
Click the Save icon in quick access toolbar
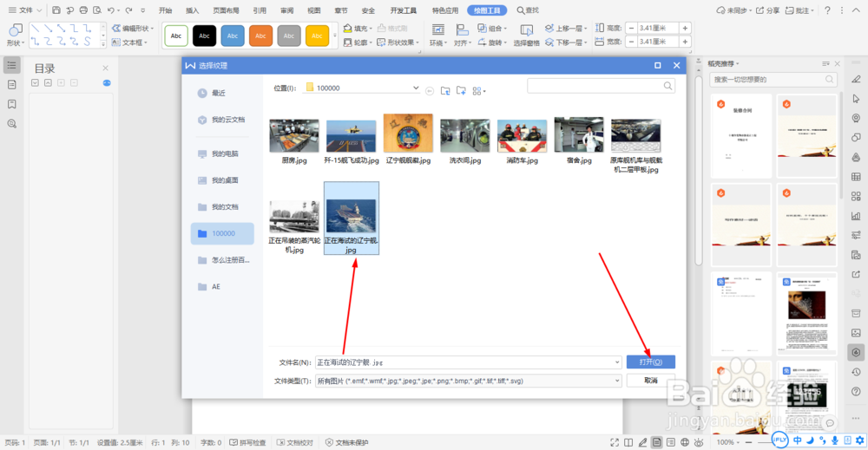[56, 10]
